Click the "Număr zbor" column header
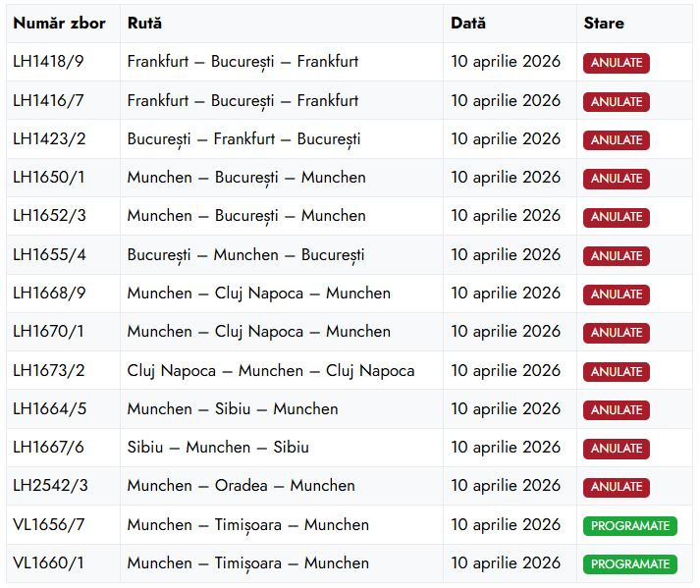The width and height of the screenshot is (700, 588). [x=59, y=23]
